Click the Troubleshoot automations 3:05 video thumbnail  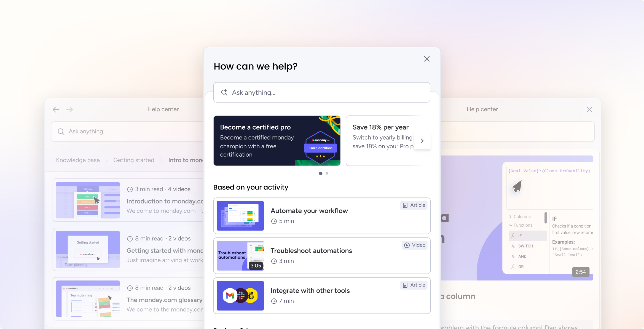[240, 256]
